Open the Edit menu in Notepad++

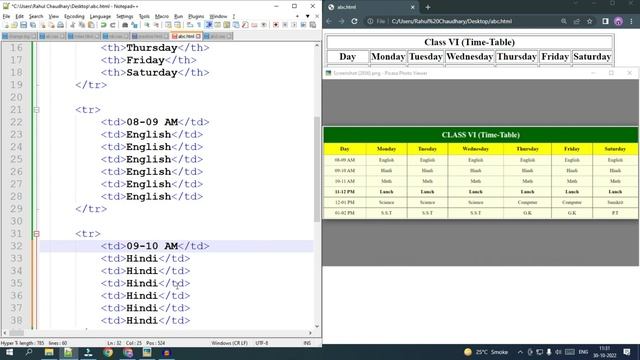coord(20,16)
